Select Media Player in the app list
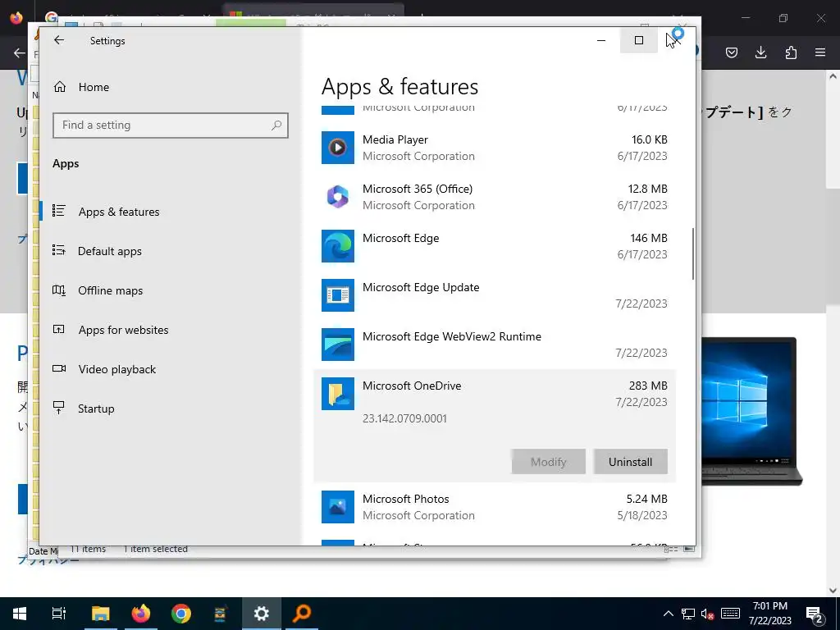This screenshot has height=630, width=840. click(x=495, y=148)
